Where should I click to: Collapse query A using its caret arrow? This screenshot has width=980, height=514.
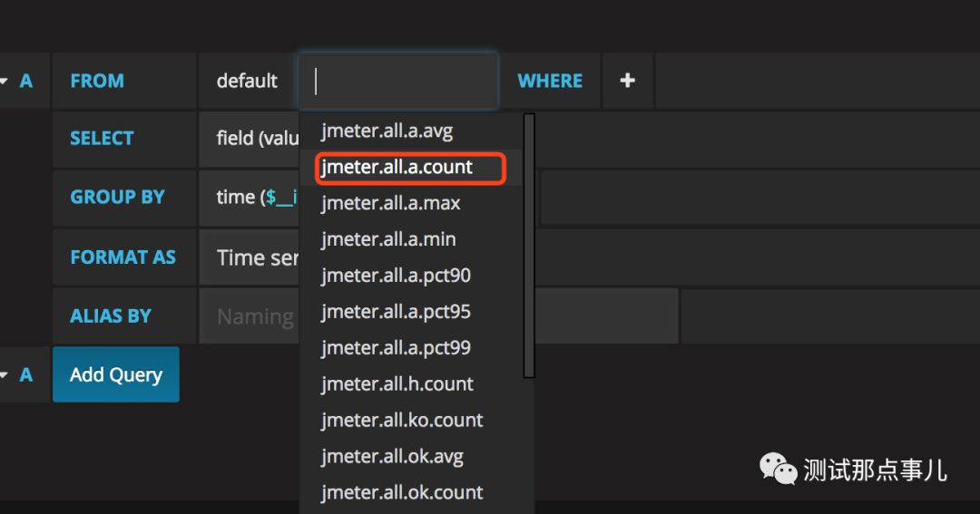pos(4,81)
